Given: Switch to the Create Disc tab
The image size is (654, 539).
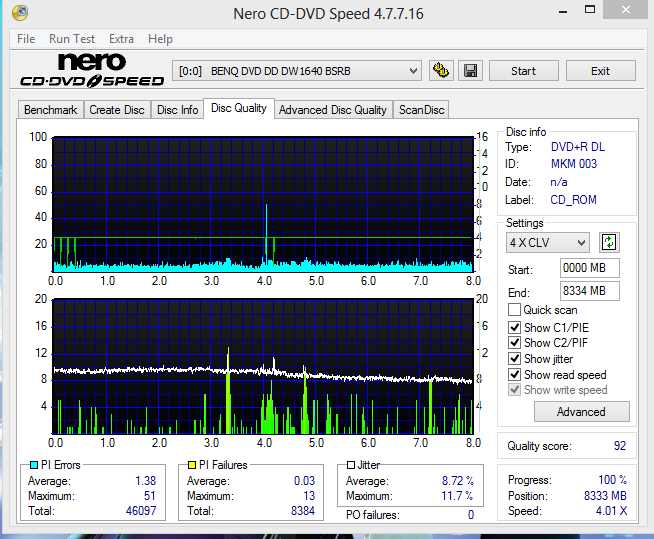Looking at the screenshot, I should 117,110.
